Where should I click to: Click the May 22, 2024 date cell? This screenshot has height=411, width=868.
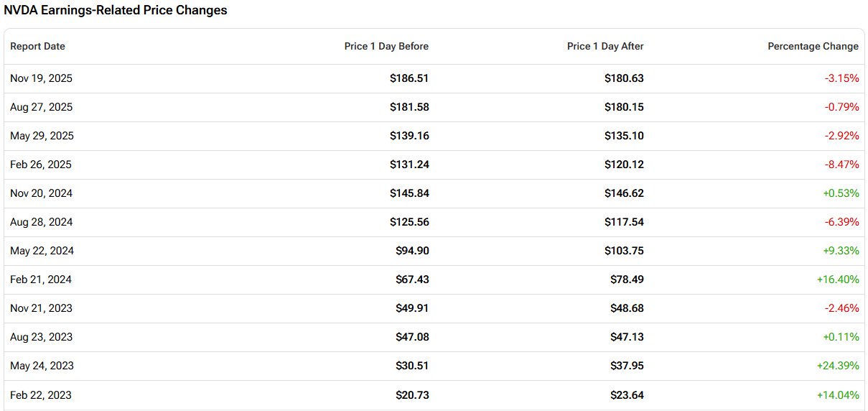coord(42,251)
